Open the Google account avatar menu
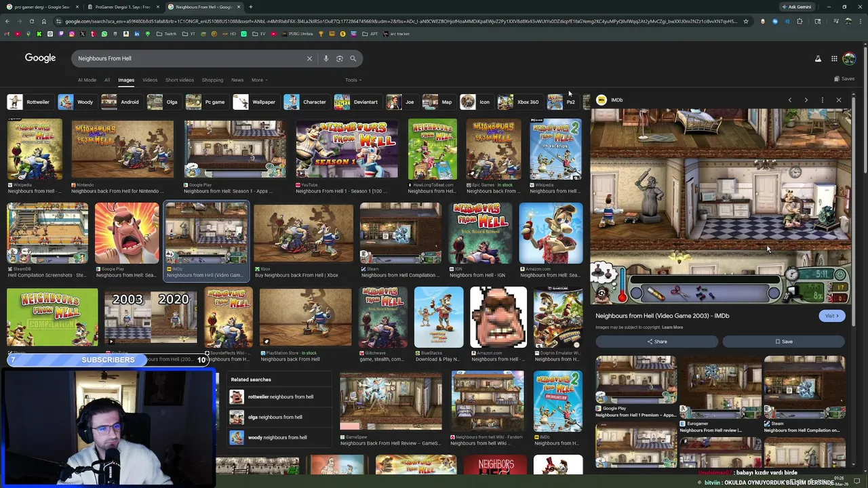Viewport: 868px width, 488px height. pyautogui.click(x=849, y=59)
